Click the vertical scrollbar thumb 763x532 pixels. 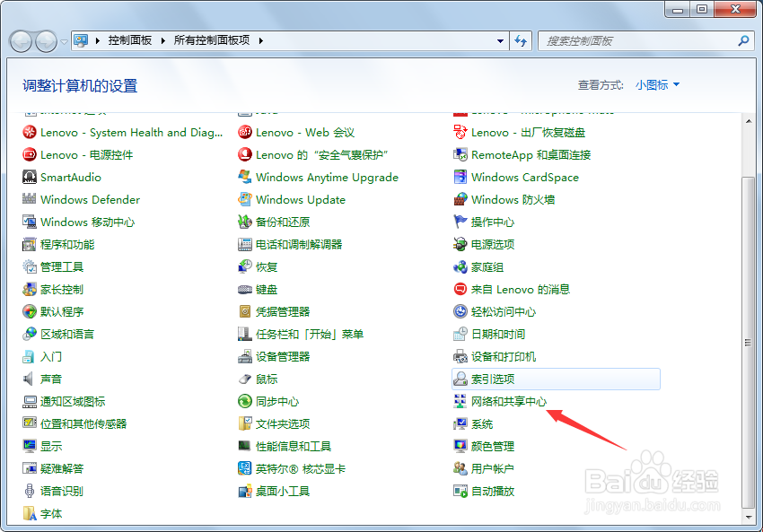click(x=749, y=343)
